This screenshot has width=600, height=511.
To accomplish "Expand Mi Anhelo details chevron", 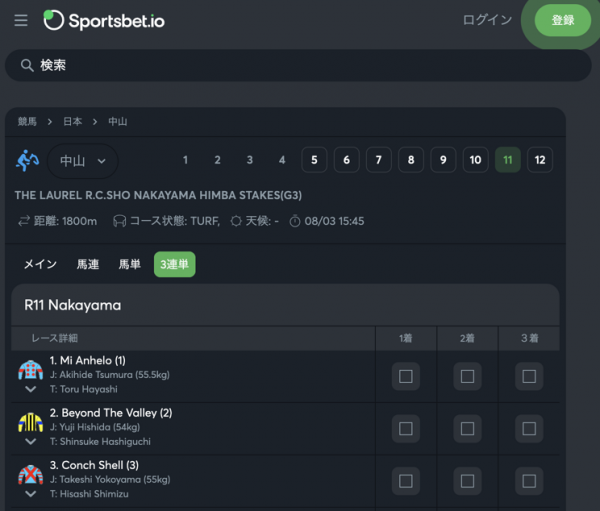I will coord(30,389).
